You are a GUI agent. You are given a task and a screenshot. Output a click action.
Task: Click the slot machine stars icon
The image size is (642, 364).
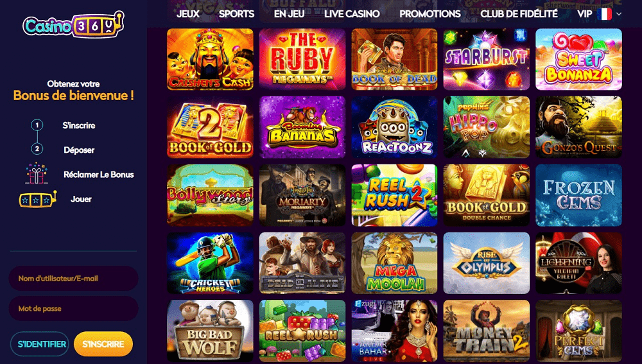[x=38, y=199]
